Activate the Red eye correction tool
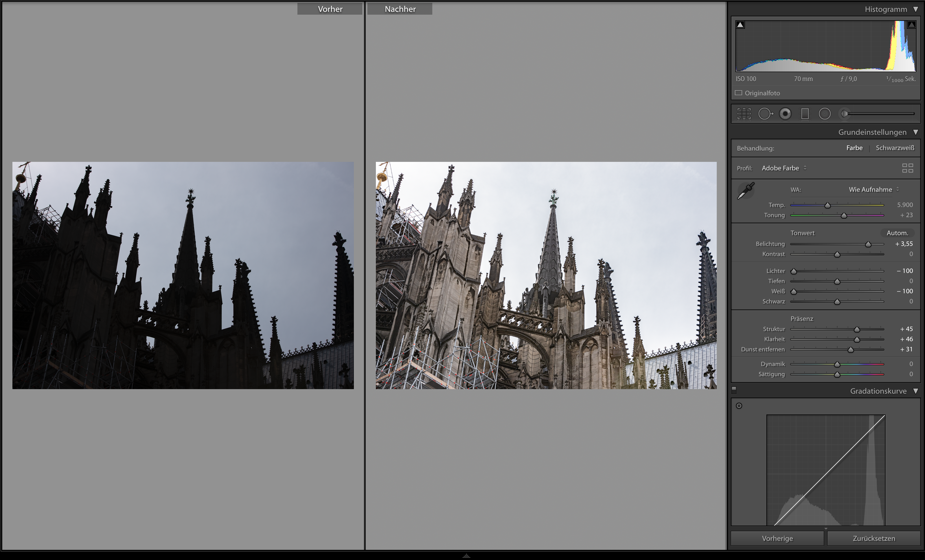The width and height of the screenshot is (925, 560). click(x=785, y=113)
